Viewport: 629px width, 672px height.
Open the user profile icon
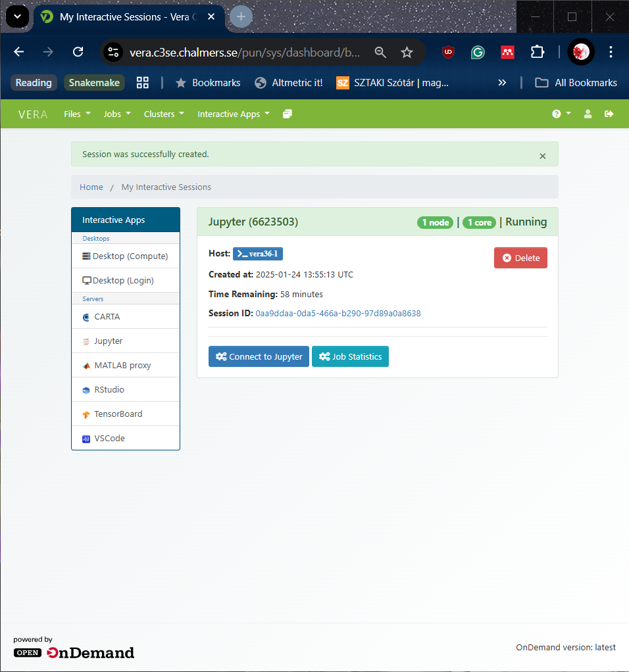coord(588,114)
